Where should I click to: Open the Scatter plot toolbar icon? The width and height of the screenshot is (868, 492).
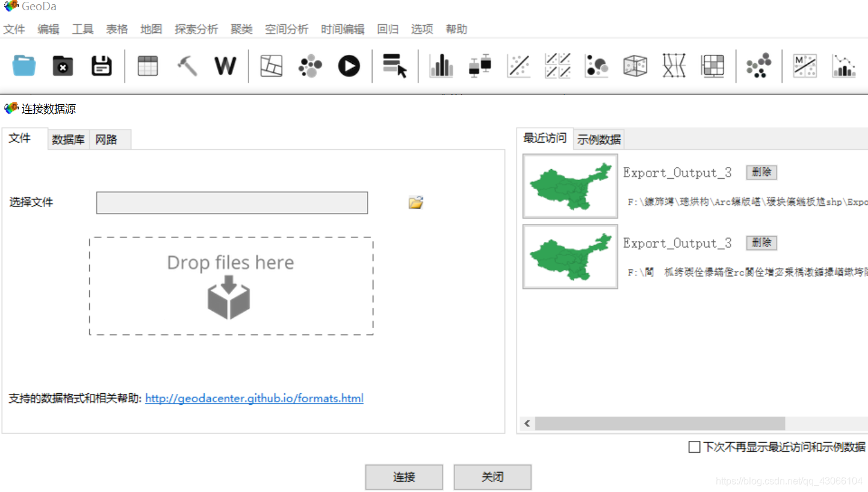[518, 66]
